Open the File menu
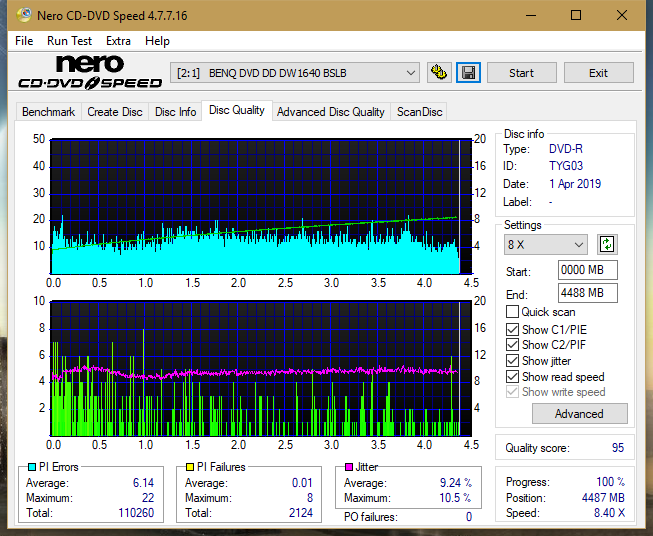The width and height of the screenshot is (653, 536). pyautogui.click(x=24, y=41)
